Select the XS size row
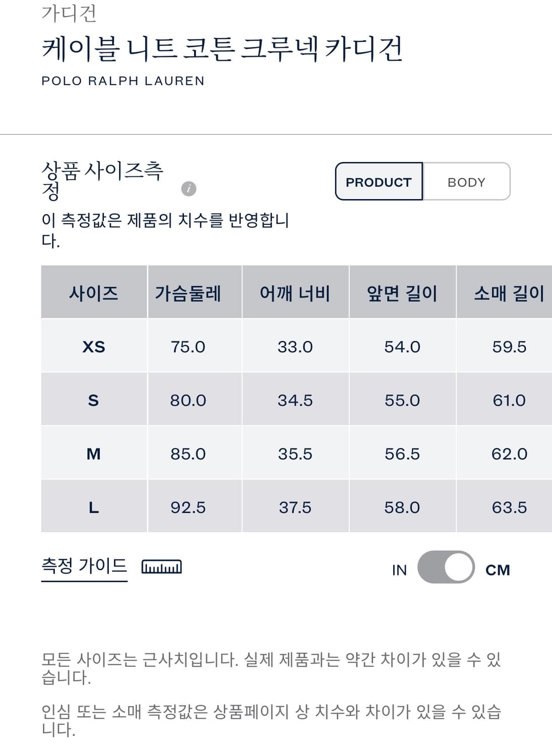Screen dimensions: 552x756 93,347
